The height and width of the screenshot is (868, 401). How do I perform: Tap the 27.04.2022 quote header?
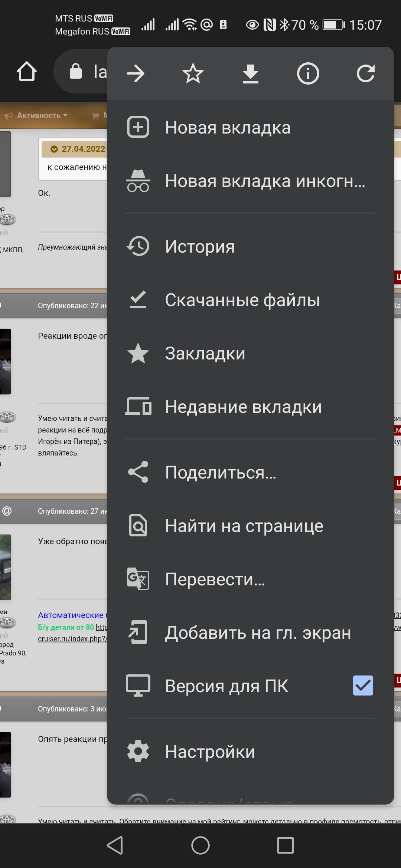tap(74, 149)
